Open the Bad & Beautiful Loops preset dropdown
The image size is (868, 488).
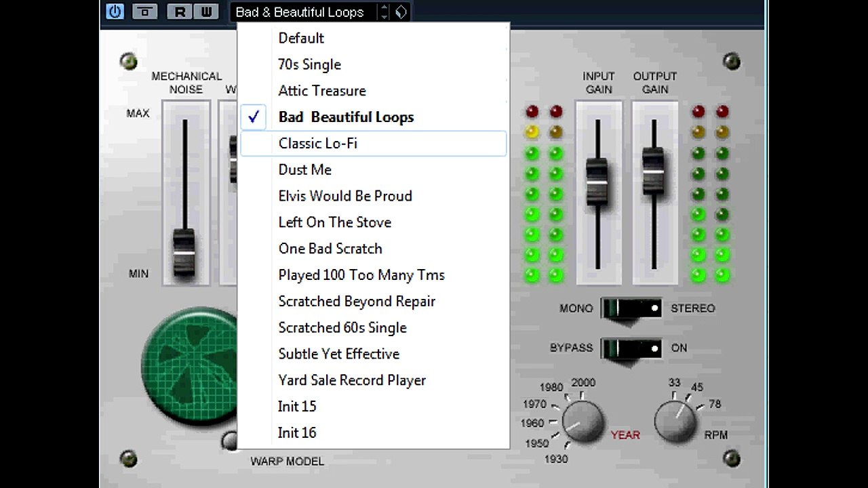coord(304,12)
